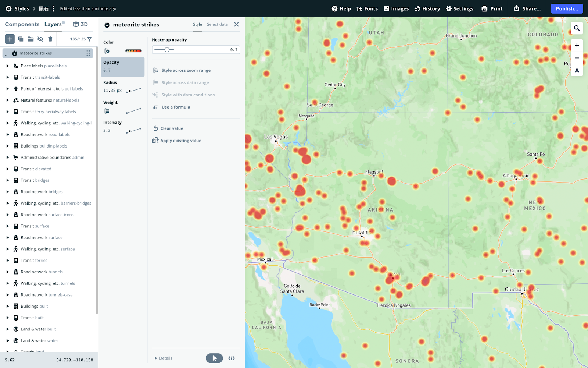Delete the selected layer with the trash icon

(50, 39)
